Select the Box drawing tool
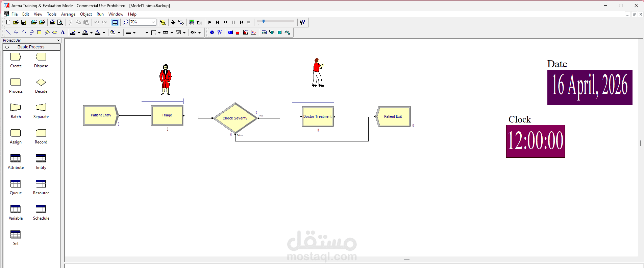This screenshot has height=268, width=644. point(39,32)
